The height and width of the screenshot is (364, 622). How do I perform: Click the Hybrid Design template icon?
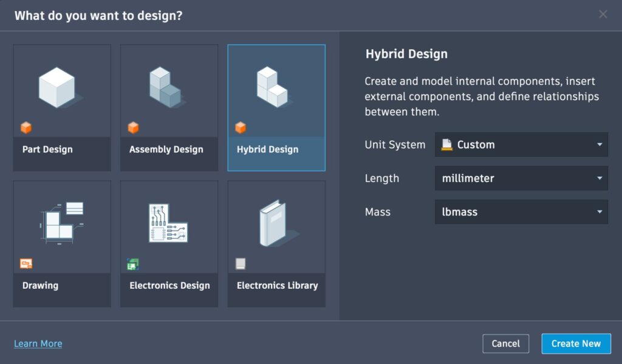(x=276, y=88)
